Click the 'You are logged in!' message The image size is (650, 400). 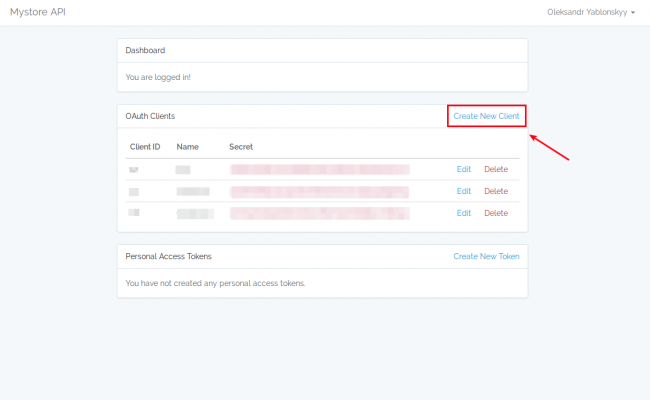tap(158, 77)
